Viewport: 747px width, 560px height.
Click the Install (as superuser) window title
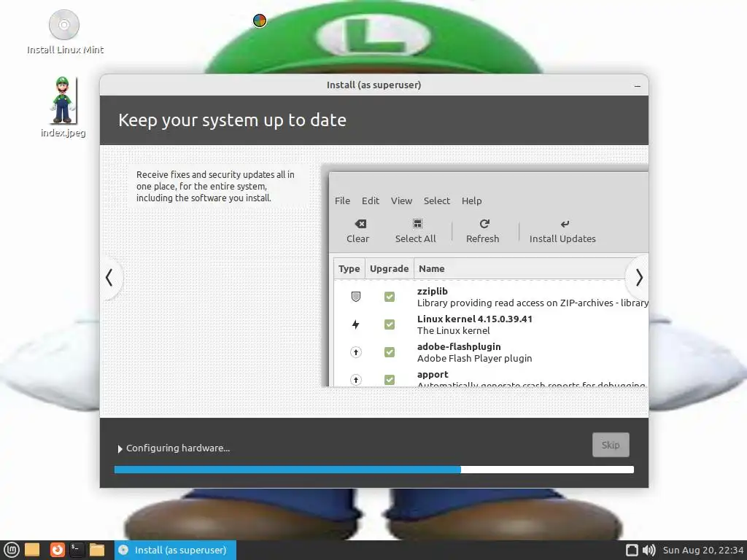click(374, 85)
